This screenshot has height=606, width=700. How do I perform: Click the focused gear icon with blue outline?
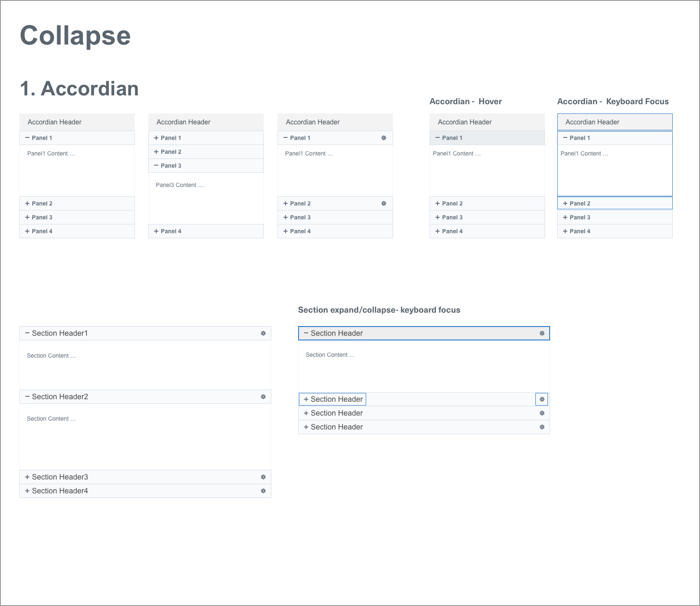coord(542,399)
